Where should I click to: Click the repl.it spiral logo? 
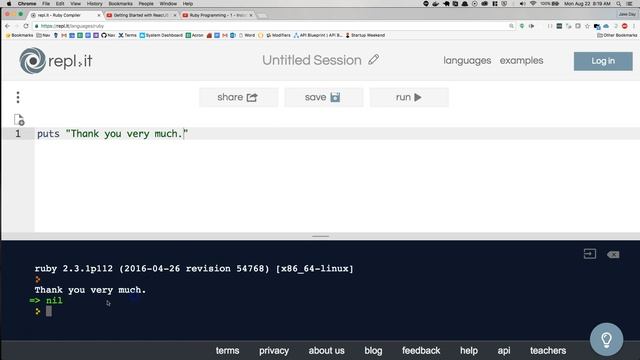click(33, 60)
